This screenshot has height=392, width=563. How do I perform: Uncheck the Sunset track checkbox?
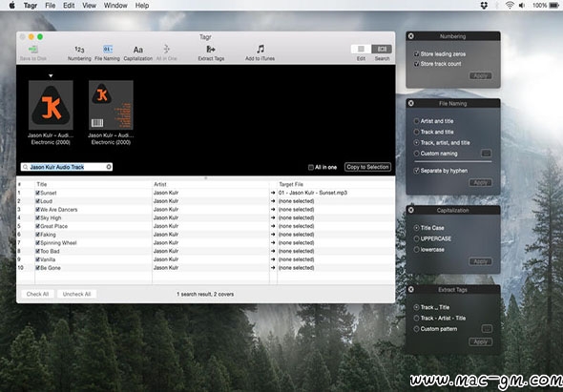click(38, 193)
